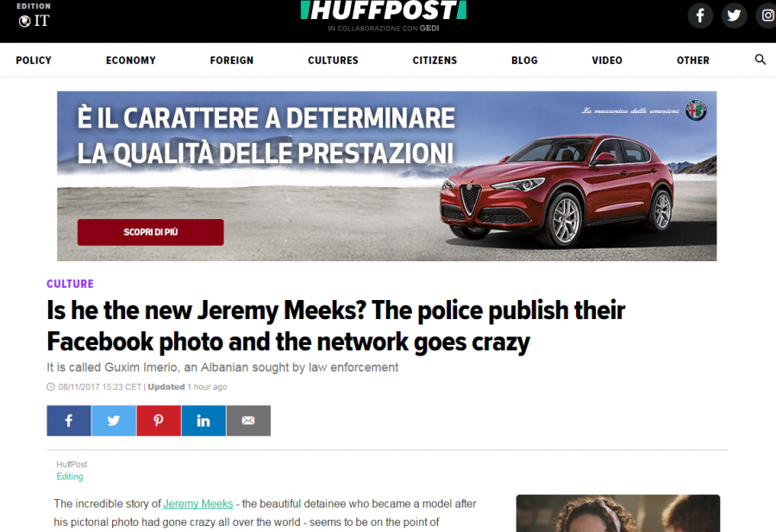
Task: Select the VIDEO navigation item
Action: coord(607,60)
